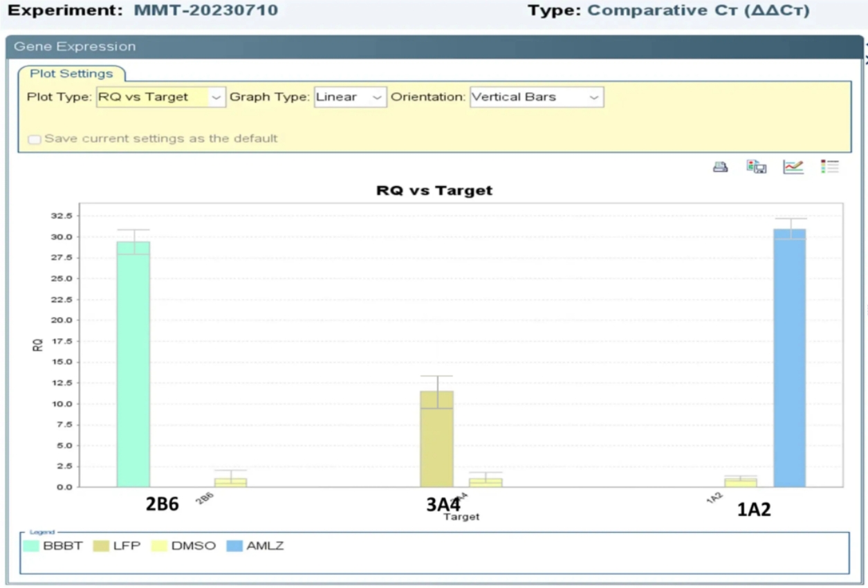Image resolution: width=868 pixels, height=588 pixels.
Task: Click the small DMSO bar beside 3A4
Action: [486, 482]
